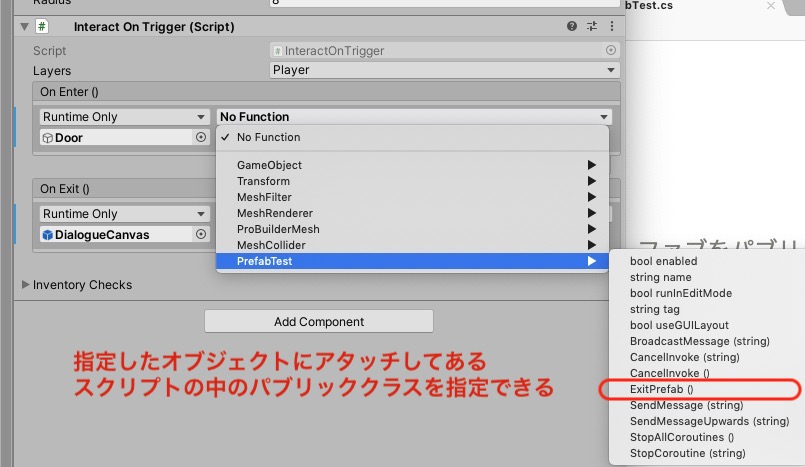Open On Enter Runtime Only dropdown
805x467 pixels.
124,117
